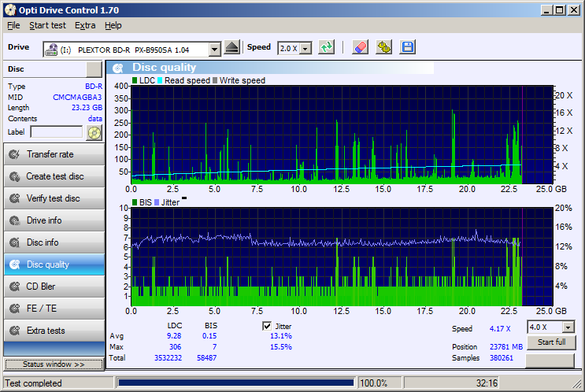Viewport: 585px width, 392px height.
Task: Click the Status window >> button
Action: 54,364
